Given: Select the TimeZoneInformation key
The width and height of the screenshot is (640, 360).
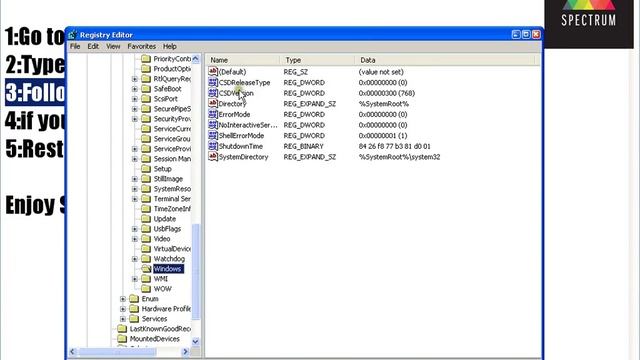Looking at the screenshot, I should [172, 209].
